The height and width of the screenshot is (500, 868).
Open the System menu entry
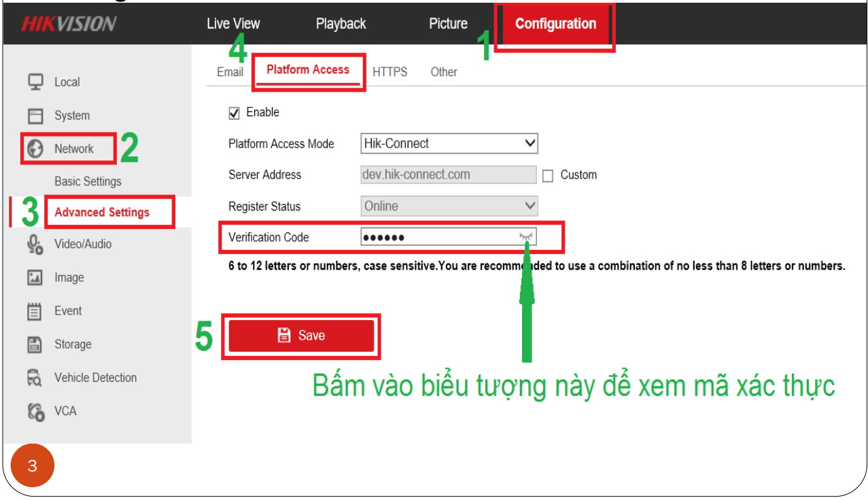point(72,115)
